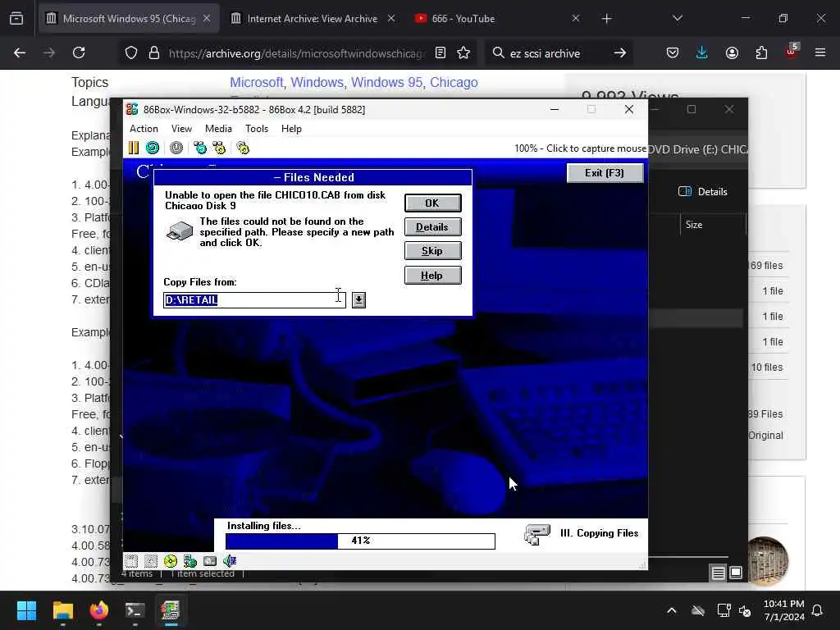Viewport: 840px width, 630px height.
Task: Open Firefox downloads panel
Action: (702, 52)
